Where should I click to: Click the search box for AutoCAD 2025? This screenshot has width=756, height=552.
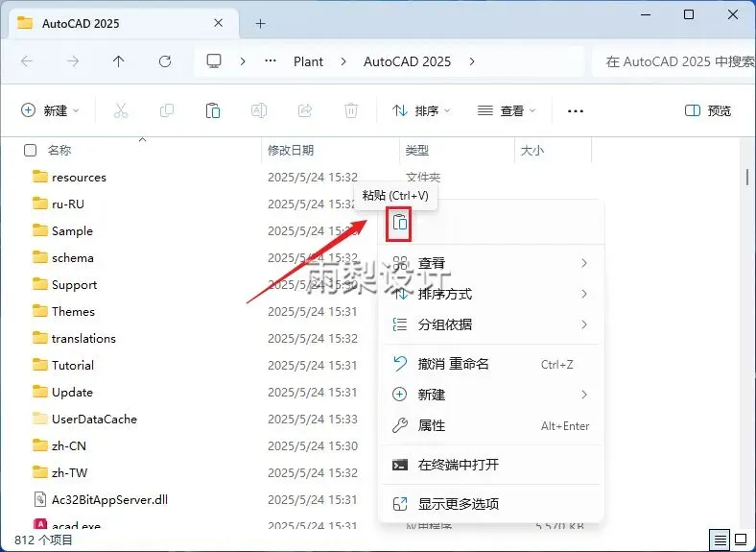tap(675, 61)
